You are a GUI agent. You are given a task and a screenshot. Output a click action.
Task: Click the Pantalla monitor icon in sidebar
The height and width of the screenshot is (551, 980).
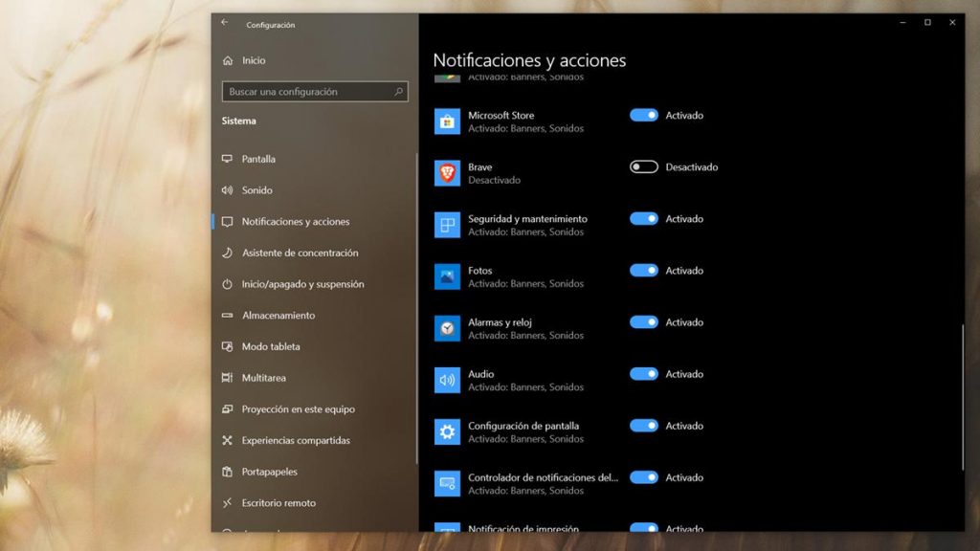[x=227, y=159]
